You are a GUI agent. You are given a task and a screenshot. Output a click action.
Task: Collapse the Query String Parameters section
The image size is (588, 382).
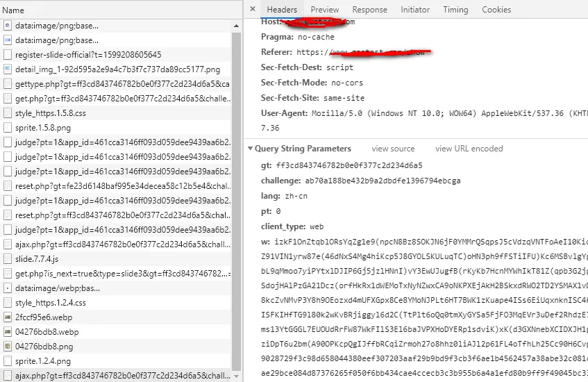click(250, 149)
